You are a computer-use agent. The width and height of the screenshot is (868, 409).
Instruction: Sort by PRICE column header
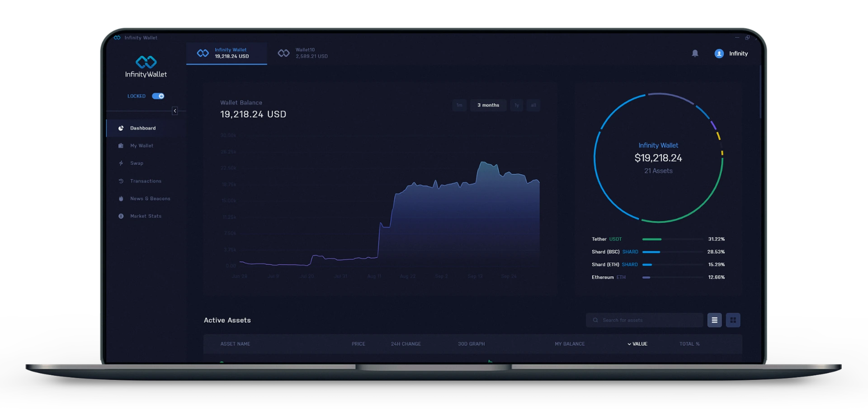coord(359,344)
